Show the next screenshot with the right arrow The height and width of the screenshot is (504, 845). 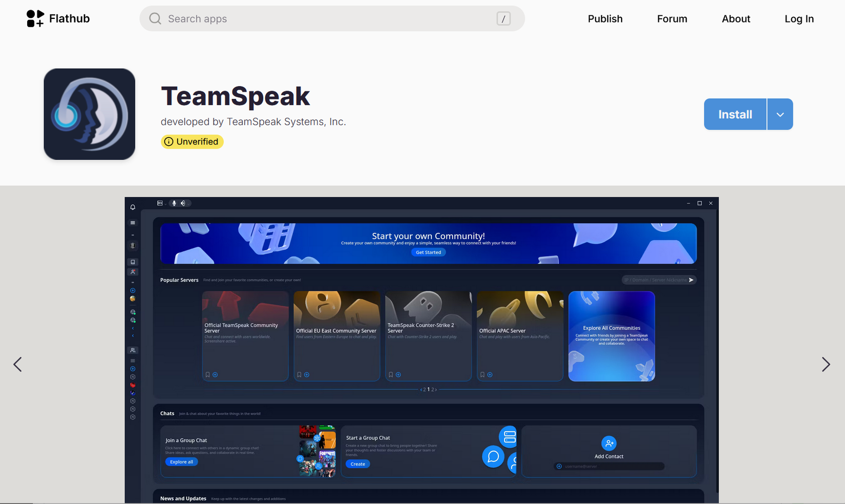(826, 364)
